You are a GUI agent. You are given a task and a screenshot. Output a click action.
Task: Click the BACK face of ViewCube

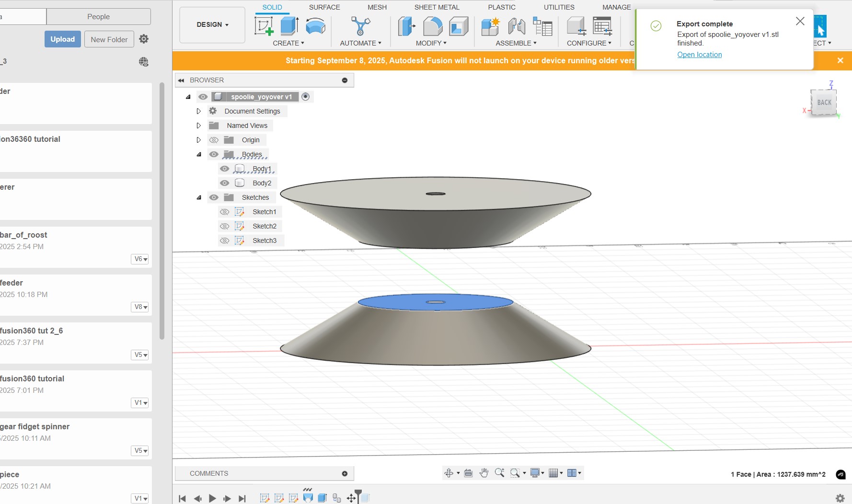click(x=824, y=103)
